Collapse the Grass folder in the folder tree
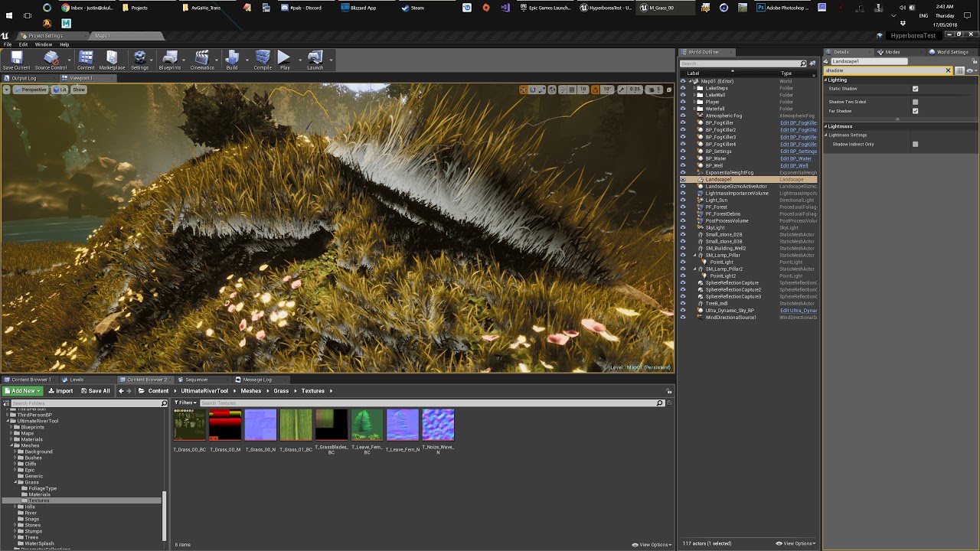The width and height of the screenshot is (980, 551). [16, 482]
